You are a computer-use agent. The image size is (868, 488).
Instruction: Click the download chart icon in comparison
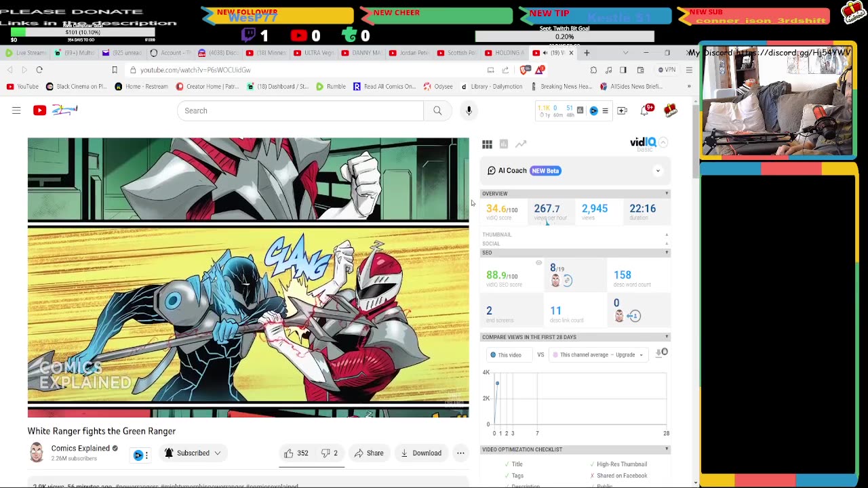pos(662,352)
